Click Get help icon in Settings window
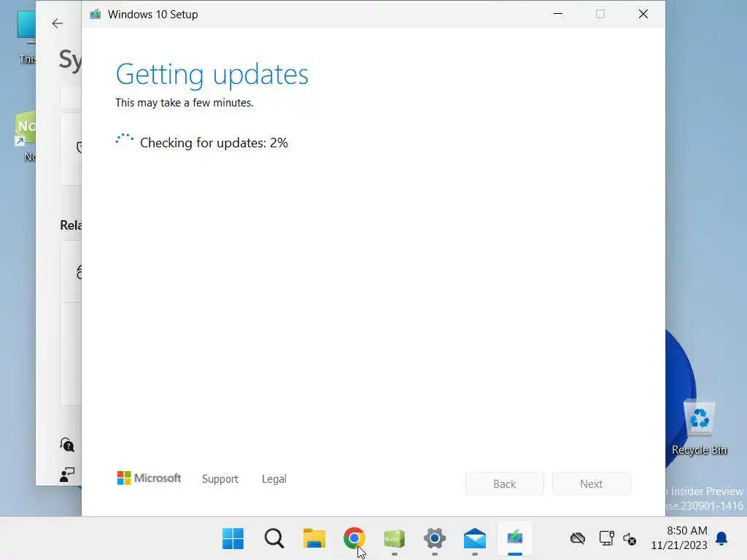The image size is (747, 560). pyautogui.click(x=66, y=445)
